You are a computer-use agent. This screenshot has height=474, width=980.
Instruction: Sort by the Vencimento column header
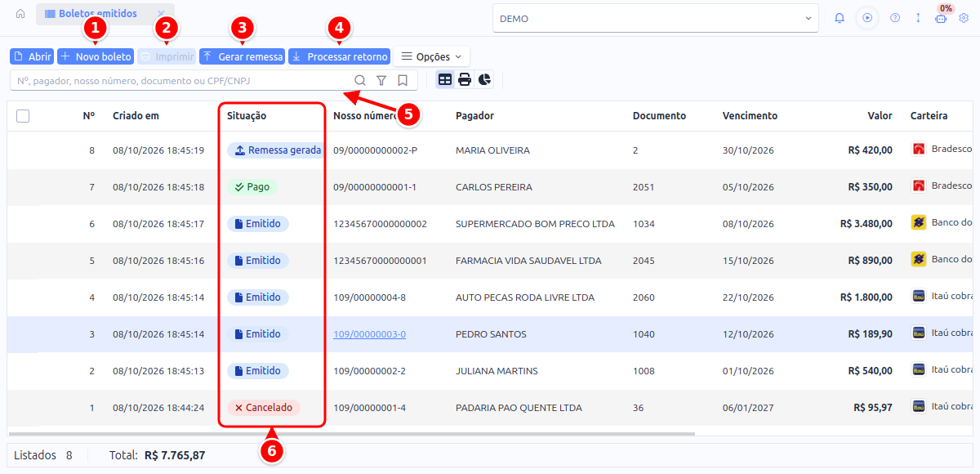(750, 116)
